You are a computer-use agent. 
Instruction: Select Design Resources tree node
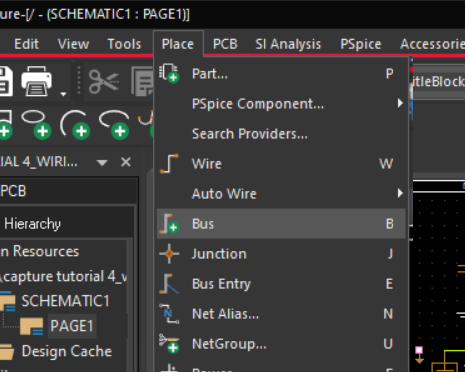click(x=40, y=251)
